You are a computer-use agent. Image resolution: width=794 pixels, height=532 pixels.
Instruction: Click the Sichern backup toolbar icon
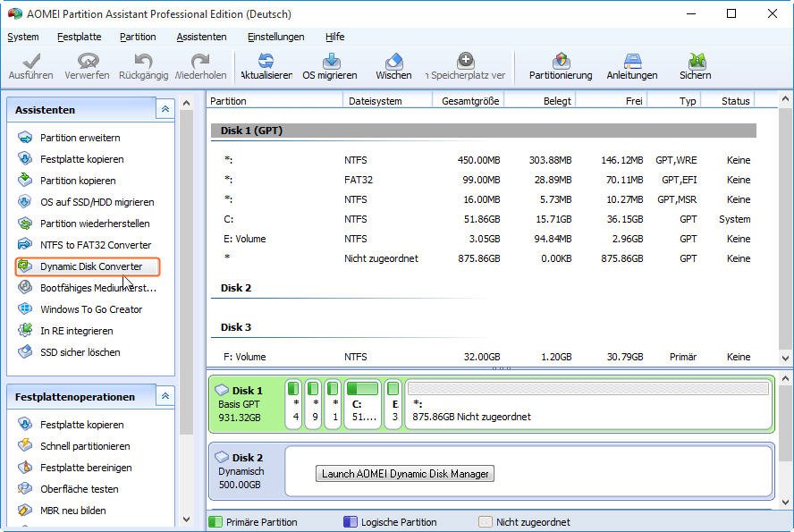click(x=697, y=62)
